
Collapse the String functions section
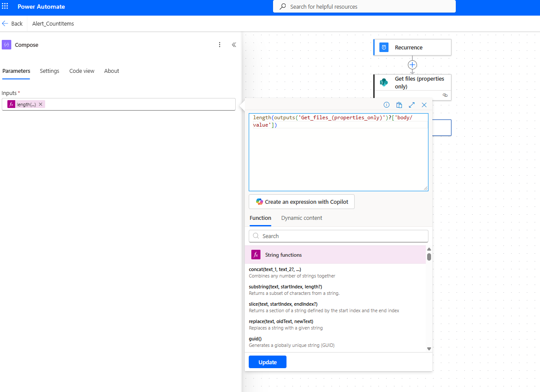click(335, 255)
